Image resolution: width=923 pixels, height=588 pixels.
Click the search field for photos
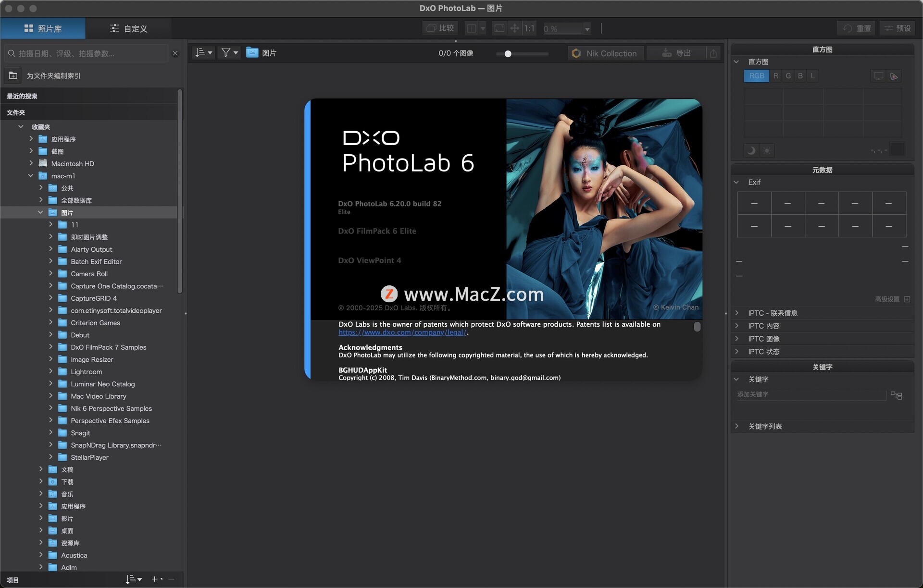tap(87, 53)
